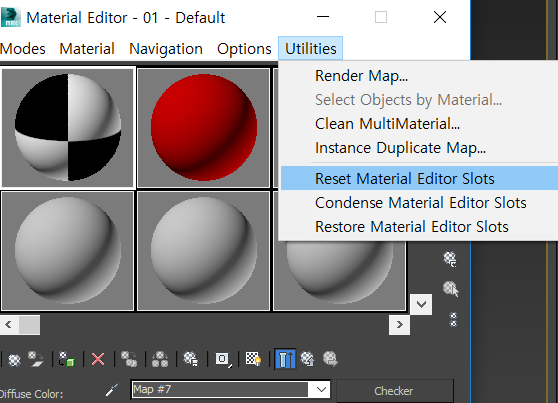The height and width of the screenshot is (403, 558).
Task: Click Put Material to Scene icon
Action: pos(36,359)
